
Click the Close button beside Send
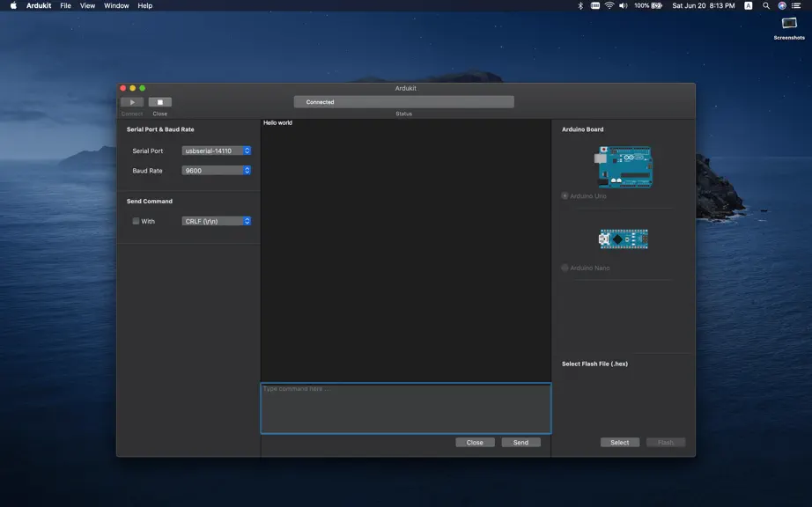coord(475,443)
